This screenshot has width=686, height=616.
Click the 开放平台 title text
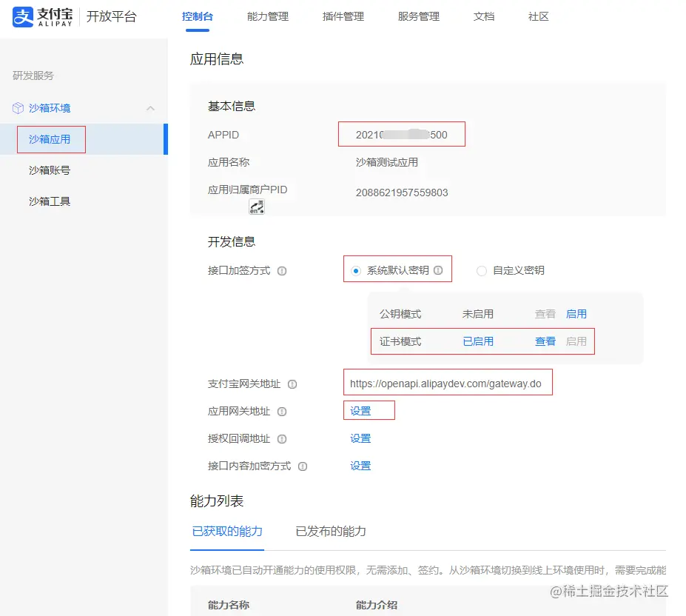[112, 16]
